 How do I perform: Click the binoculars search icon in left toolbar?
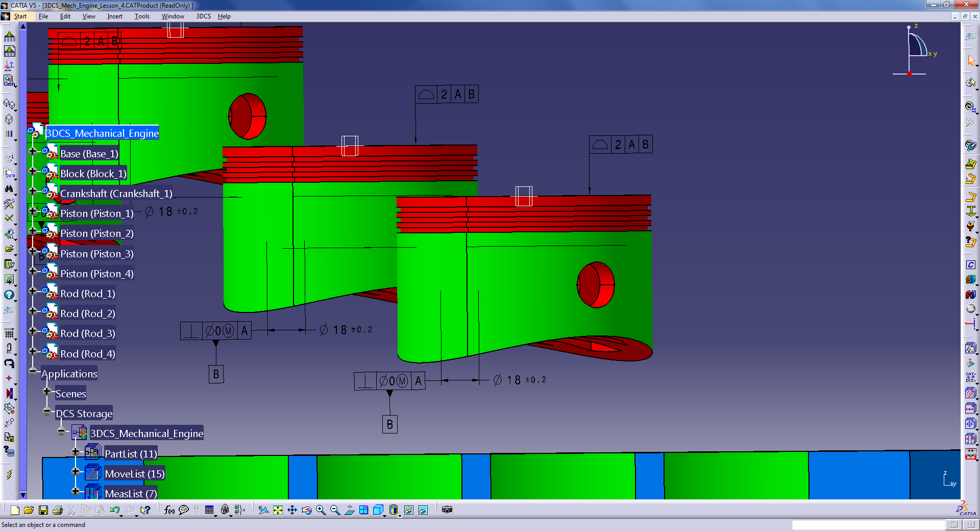[9, 189]
